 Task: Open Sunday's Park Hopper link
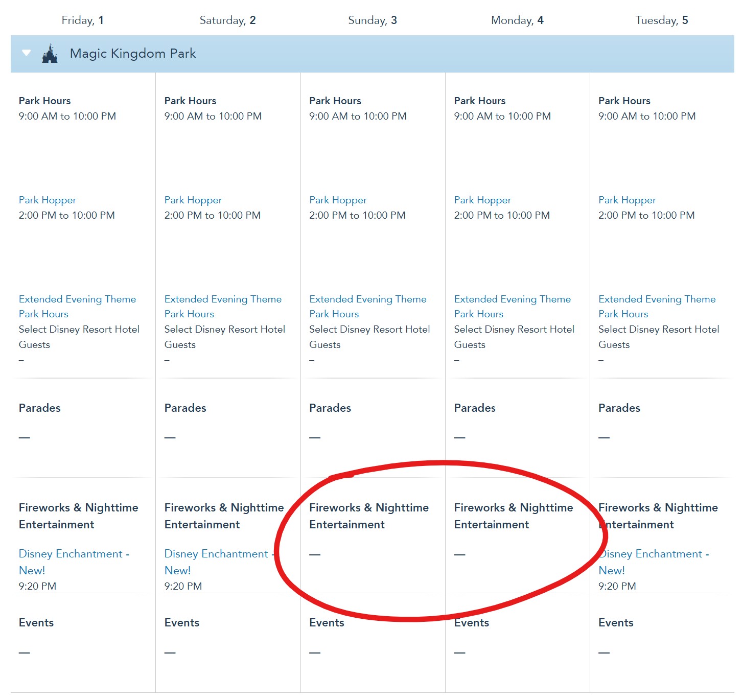(x=338, y=200)
